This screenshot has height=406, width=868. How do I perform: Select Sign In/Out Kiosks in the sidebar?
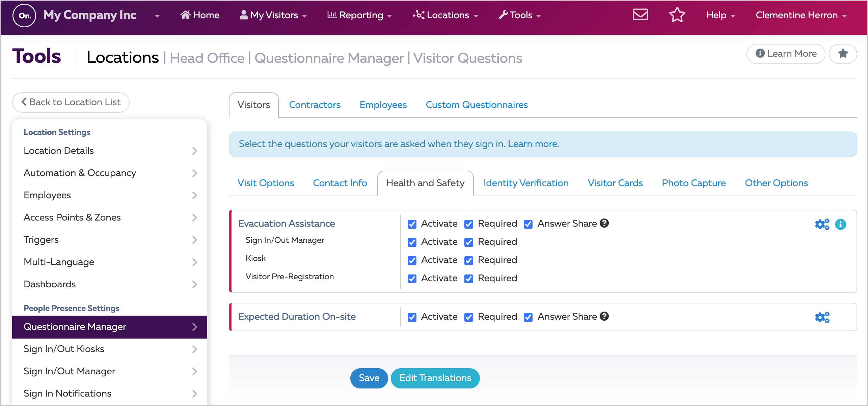click(64, 349)
